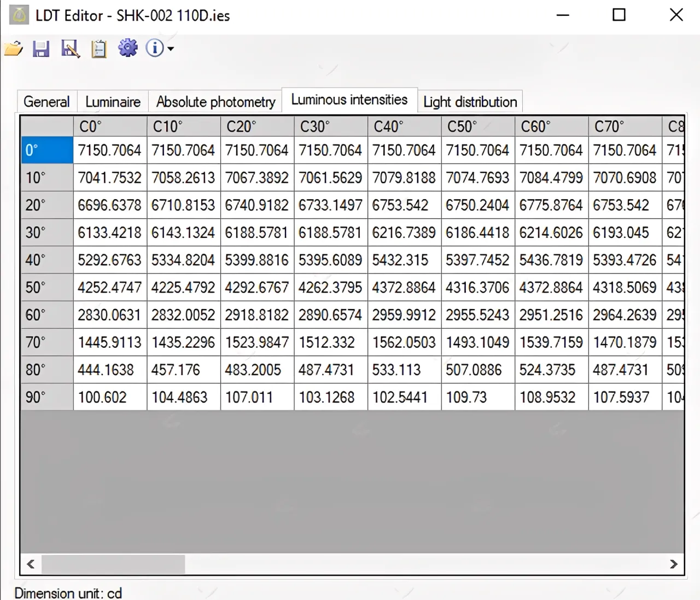Click the right scroll arrow of the table
Viewport: 700px width, 600px height.
(674, 564)
